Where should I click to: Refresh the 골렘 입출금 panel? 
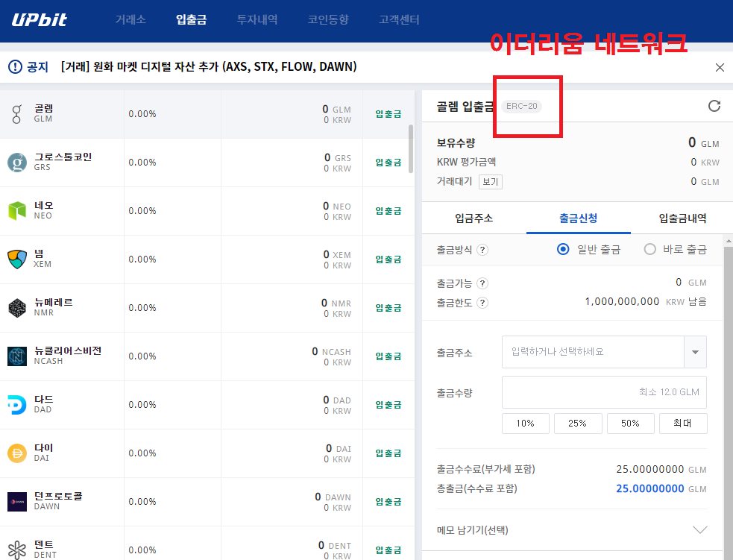714,106
